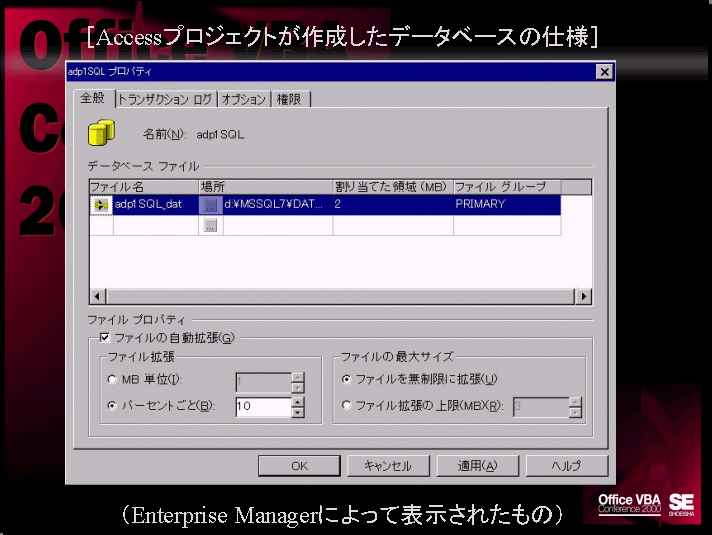Click the percent growth value field
The width and height of the screenshot is (712, 535).
[x=263, y=406]
